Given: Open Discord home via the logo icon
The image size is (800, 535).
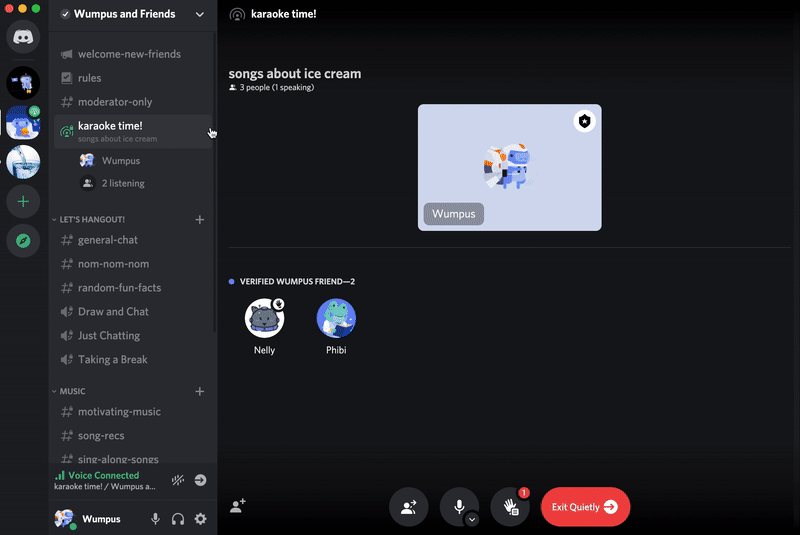Looking at the screenshot, I should click(23, 37).
